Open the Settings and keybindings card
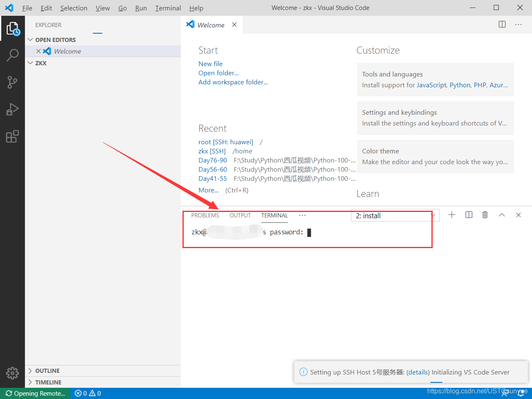The image size is (532, 399). pos(436,118)
